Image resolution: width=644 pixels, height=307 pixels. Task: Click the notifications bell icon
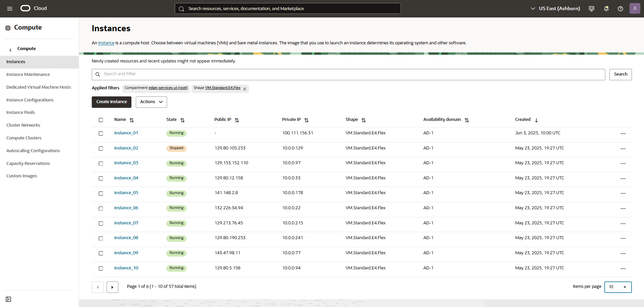click(x=606, y=8)
